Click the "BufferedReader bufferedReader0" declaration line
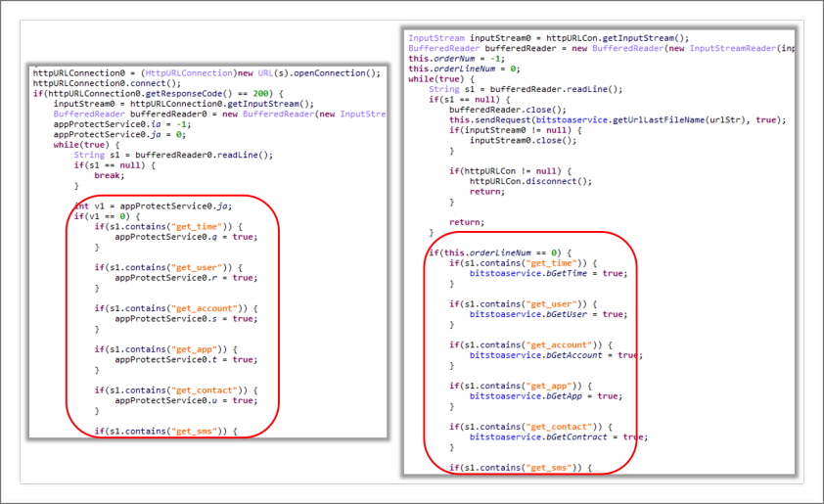The height and width of the screenshot is (504, 824). click(219, 115)
